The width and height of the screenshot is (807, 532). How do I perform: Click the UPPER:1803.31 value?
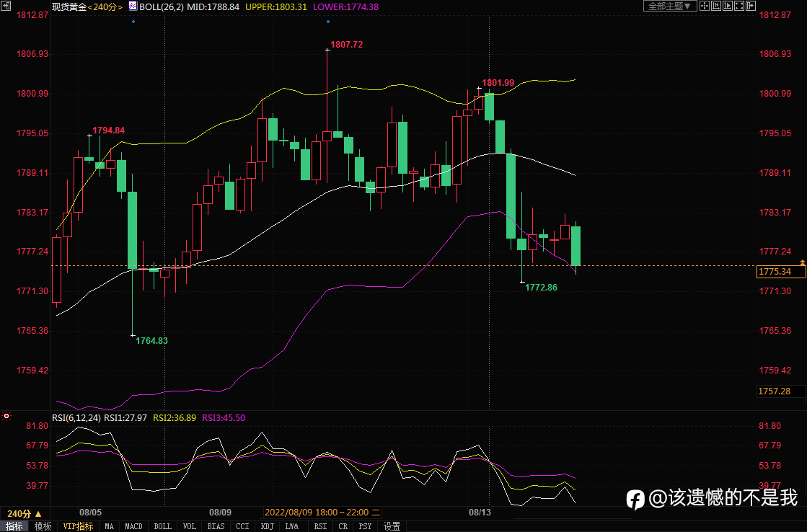[x=276, y=6]
